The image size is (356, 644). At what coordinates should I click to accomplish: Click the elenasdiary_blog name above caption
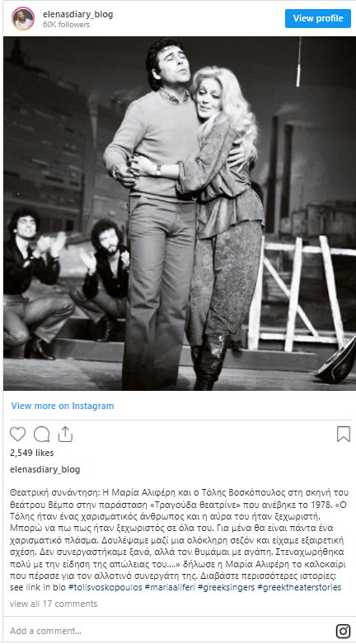(x=45, y=469)
